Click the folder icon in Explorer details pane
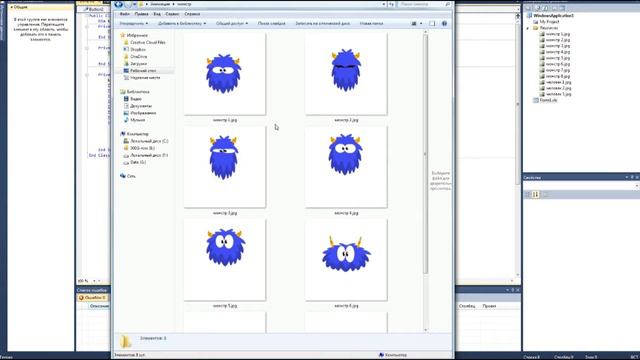Image resolution: width=640 pixels, height=360 pixels. pos(126,341)
